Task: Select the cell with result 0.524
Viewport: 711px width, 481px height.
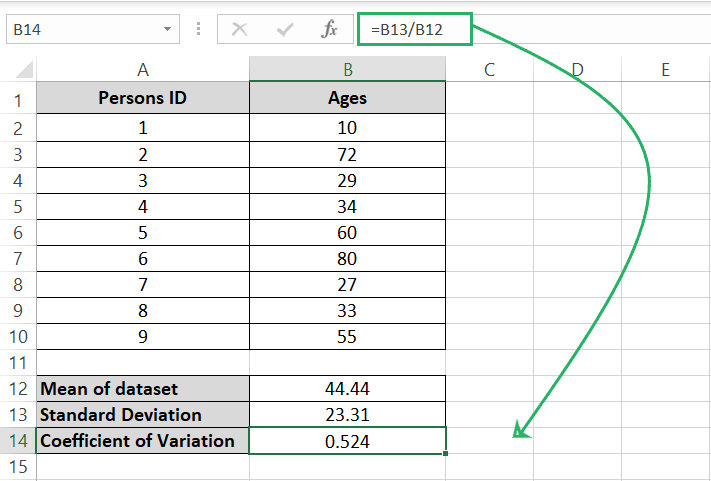Action: [x=347, y=441]
